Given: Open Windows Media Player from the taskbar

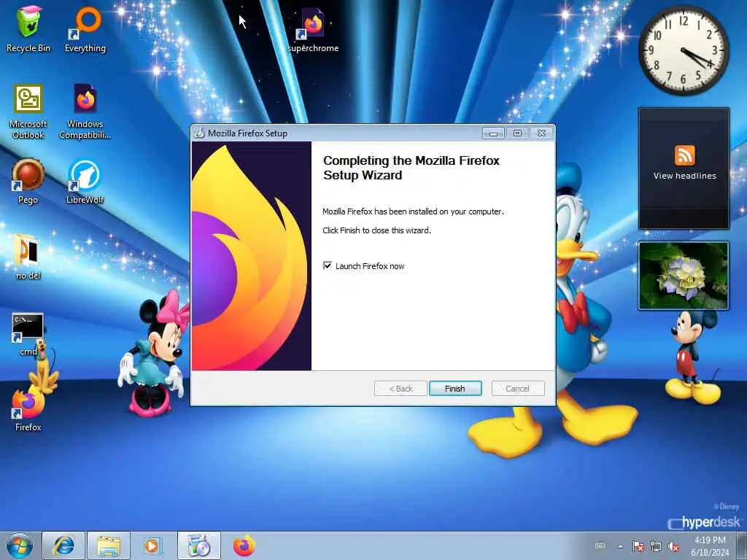Looking at the screenshot, I should [153, 545].
